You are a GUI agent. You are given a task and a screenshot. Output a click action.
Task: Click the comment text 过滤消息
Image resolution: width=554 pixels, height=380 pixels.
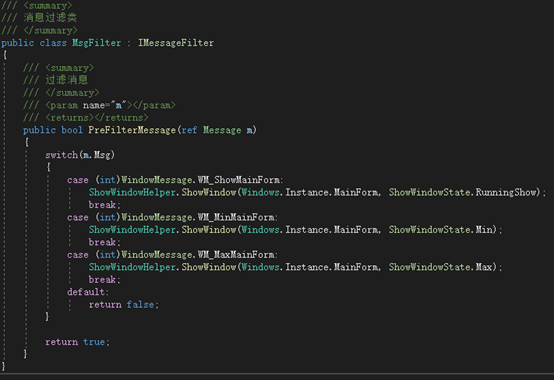click(66, 80)
